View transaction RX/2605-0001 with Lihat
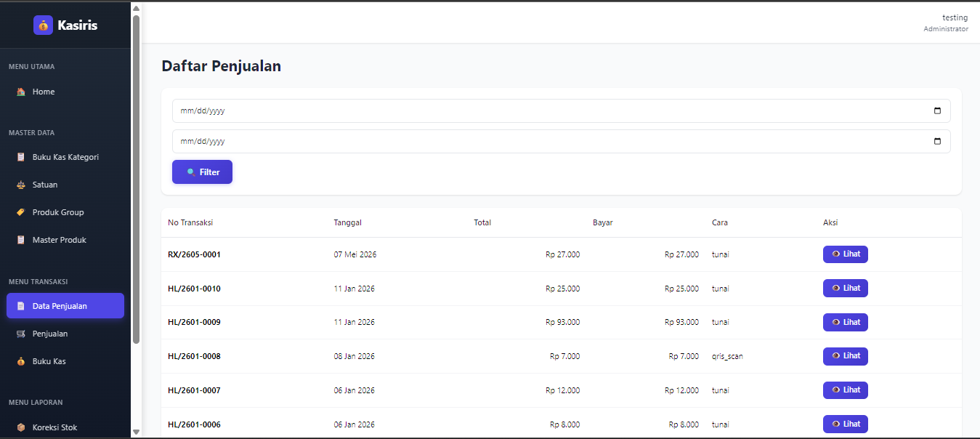The height and width of the screenshot is (439, 980). [x=845, y=254]
